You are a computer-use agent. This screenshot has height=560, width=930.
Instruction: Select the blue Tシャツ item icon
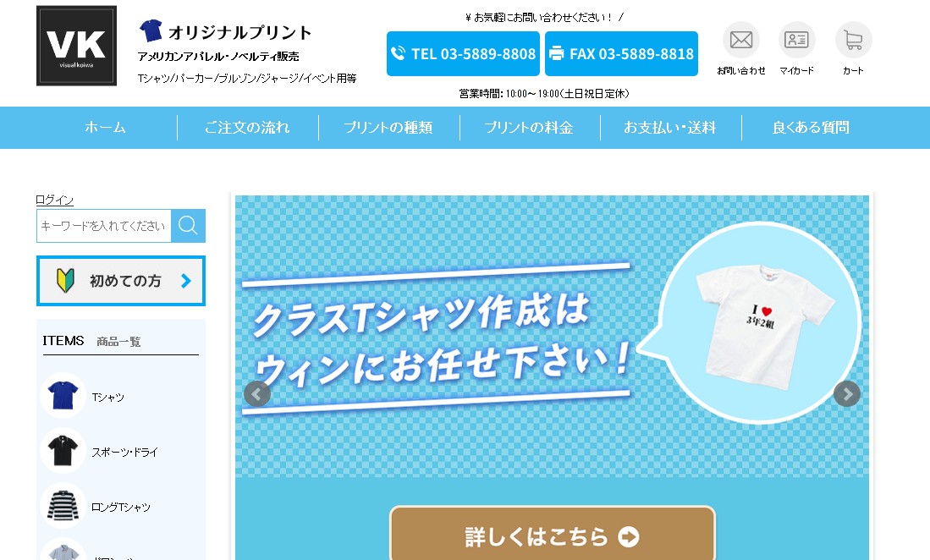[63, 396]
